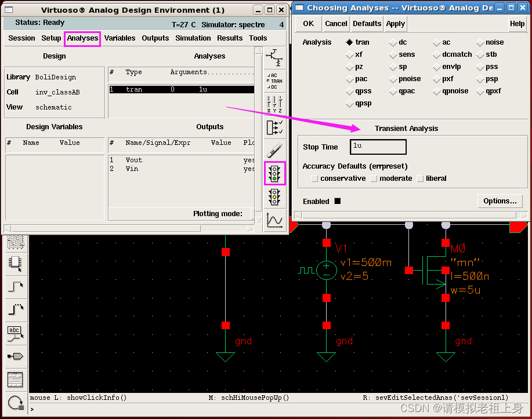Check the conservative accuracy option
This screenshot has height=419, width=532.
pyautogui.click(x=314, y=178)
